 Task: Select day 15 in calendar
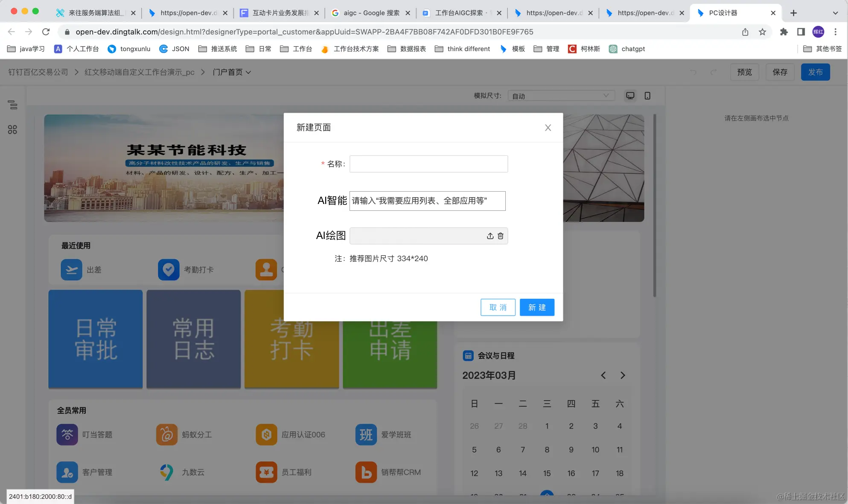point(547,473)
